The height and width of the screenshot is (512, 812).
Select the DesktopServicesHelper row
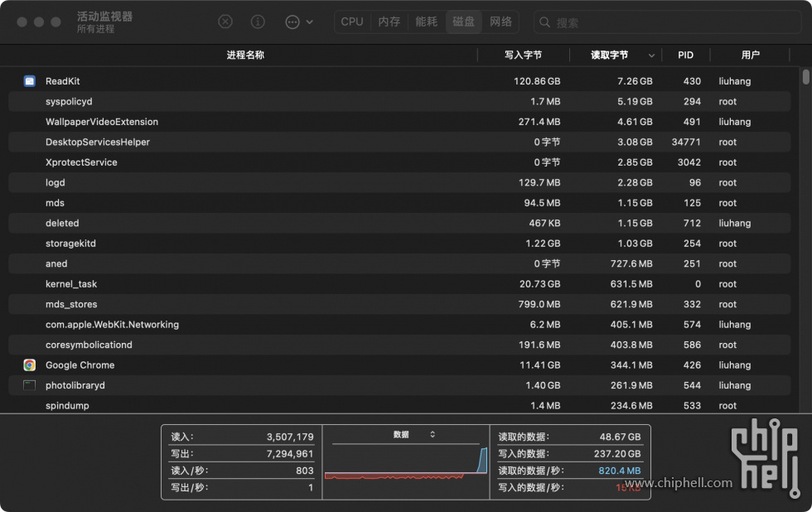click(x=399, y=142)
